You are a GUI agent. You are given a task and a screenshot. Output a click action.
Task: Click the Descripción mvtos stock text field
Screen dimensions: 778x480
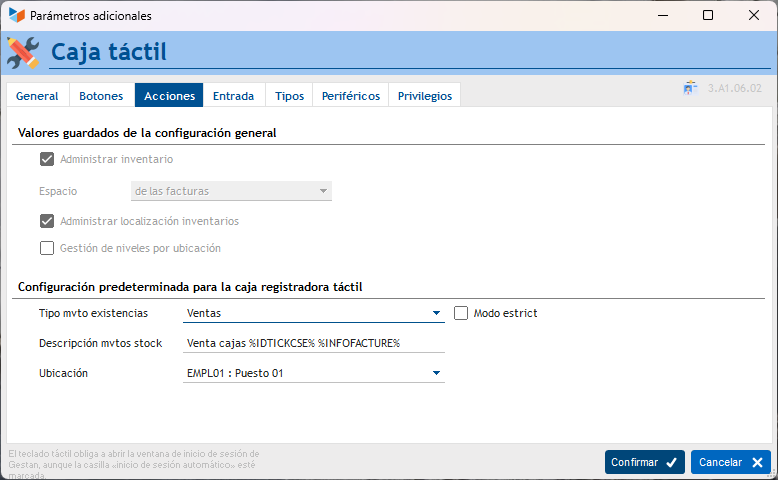tap(314, 343)
